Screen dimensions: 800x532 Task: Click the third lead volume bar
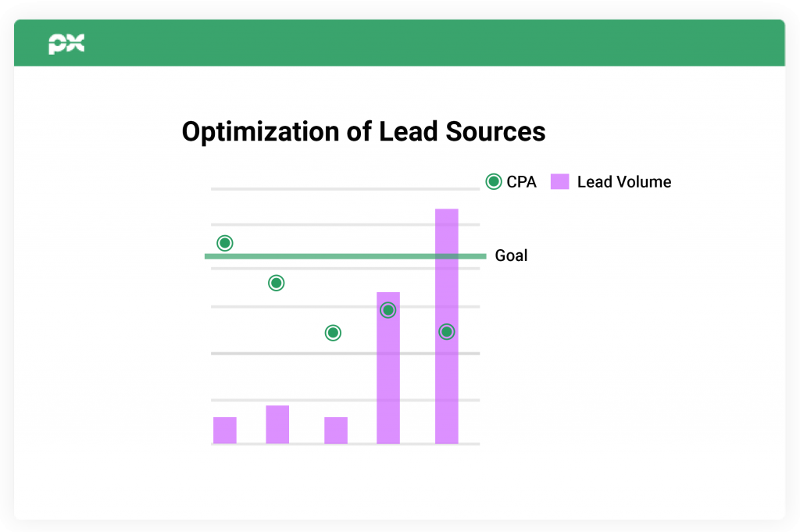336,430
